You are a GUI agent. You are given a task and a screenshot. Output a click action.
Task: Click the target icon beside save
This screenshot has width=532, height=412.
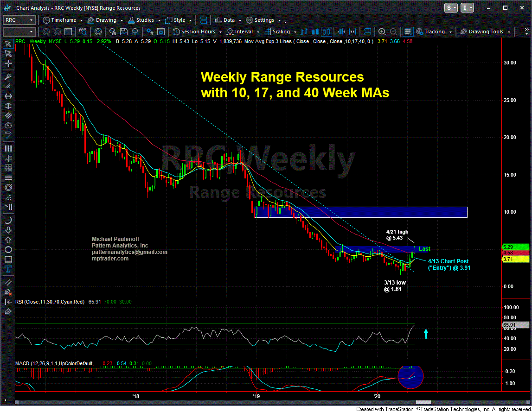tap(98, 32)
